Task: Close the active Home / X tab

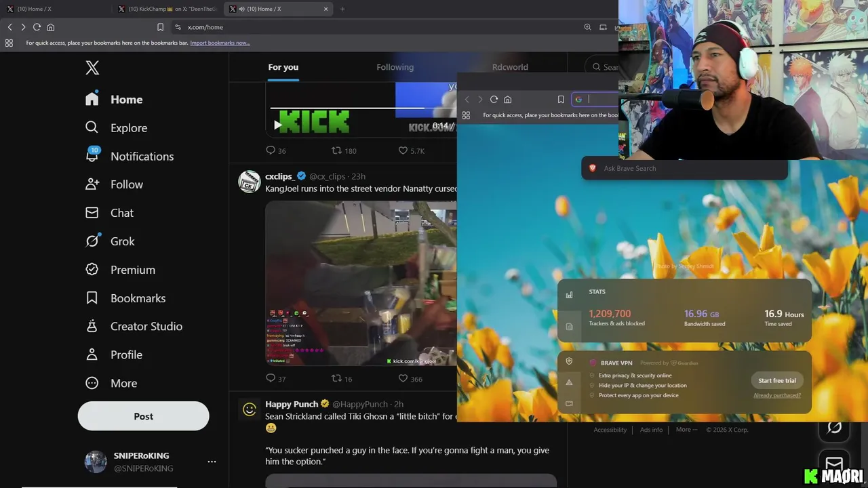Action: click(325, 9)
